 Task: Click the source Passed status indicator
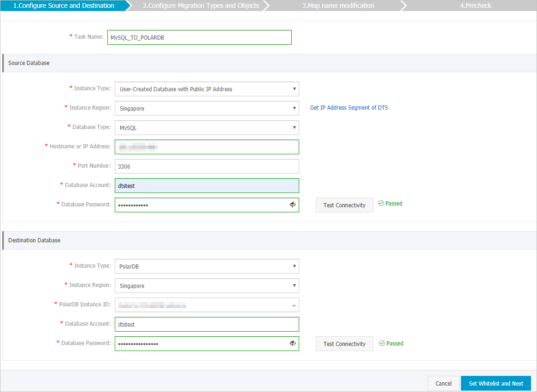390,203
